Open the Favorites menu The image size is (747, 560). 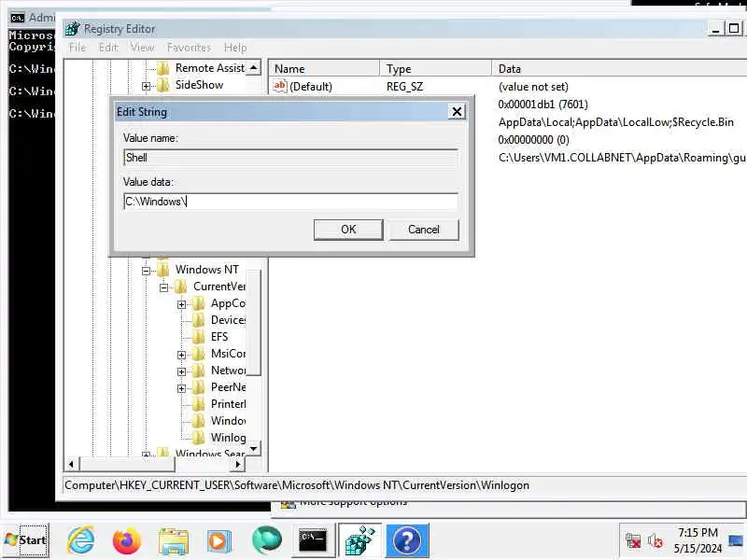189,48
